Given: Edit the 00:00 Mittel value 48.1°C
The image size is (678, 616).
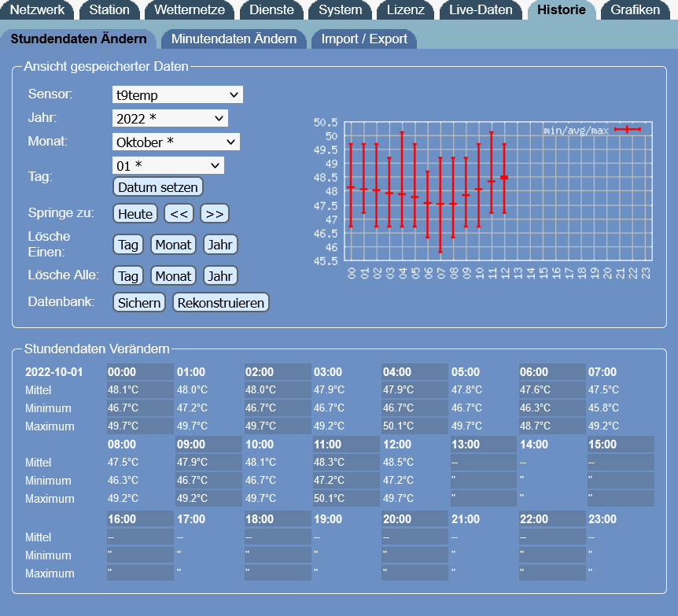Looking at the screenshot, I should [x=139, y=390].
